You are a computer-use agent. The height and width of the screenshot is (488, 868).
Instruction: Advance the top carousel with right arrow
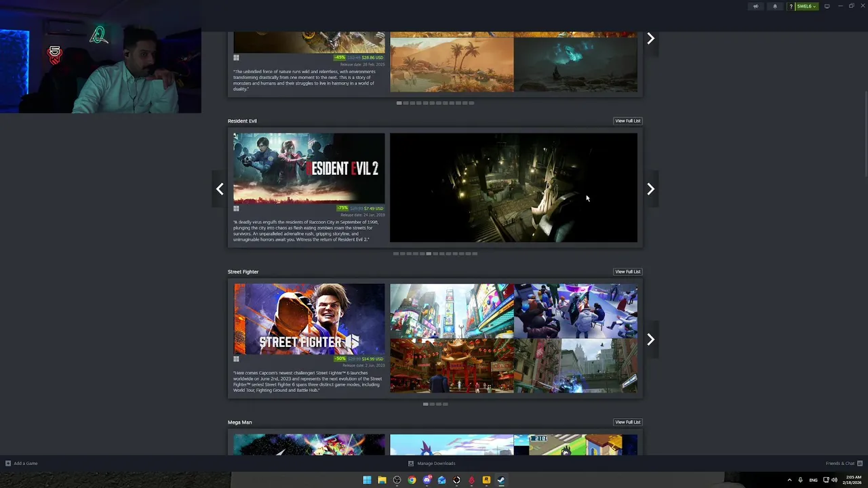pos(650,39)
